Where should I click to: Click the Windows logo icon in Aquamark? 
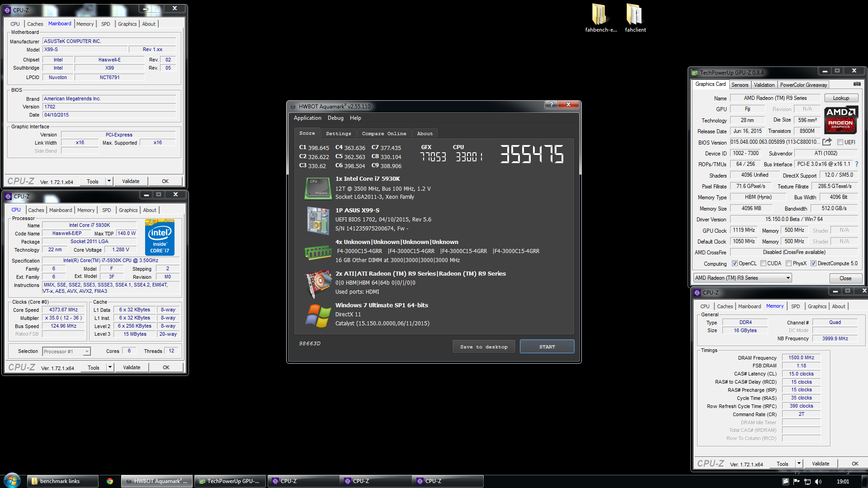pos(318,315)
